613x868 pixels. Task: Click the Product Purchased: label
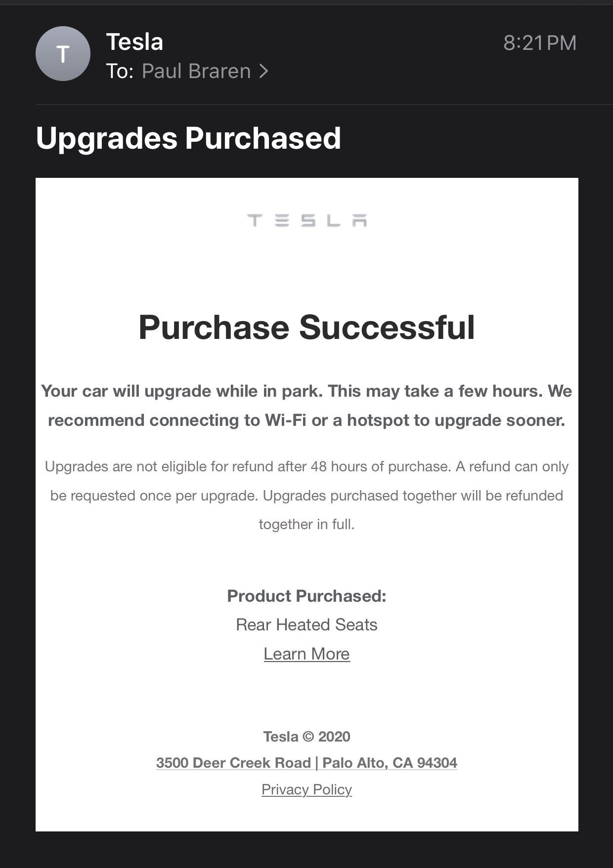click(306, 596)
